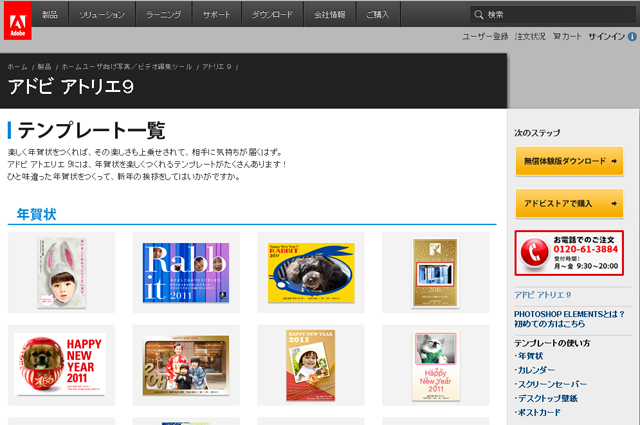Image resolution: width=640 pixels, height=425 pixels.
Task: Click the アトリエ 9 breadcrumb link
Action: pyautogui.click(x=217, y=67)
